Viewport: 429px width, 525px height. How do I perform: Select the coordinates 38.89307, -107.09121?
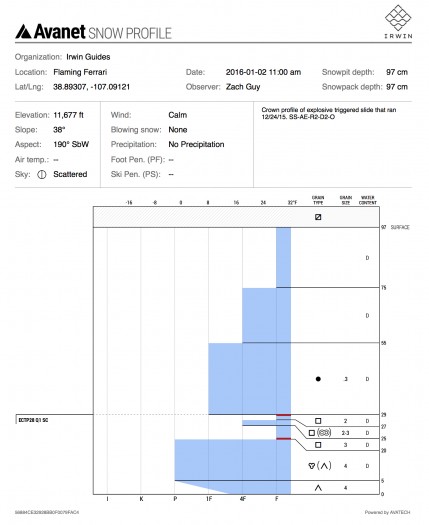click(x=91, y=87)
